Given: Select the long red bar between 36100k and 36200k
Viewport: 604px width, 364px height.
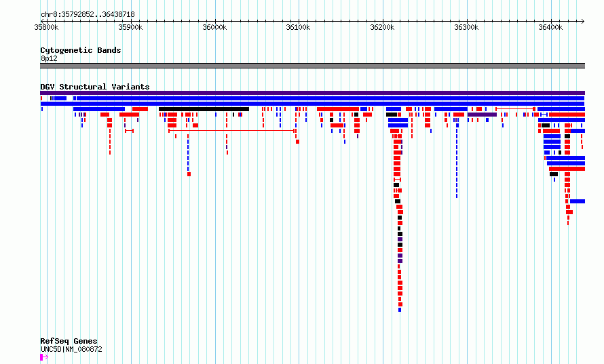Looking at the screenshot, I should coord(338,109).
